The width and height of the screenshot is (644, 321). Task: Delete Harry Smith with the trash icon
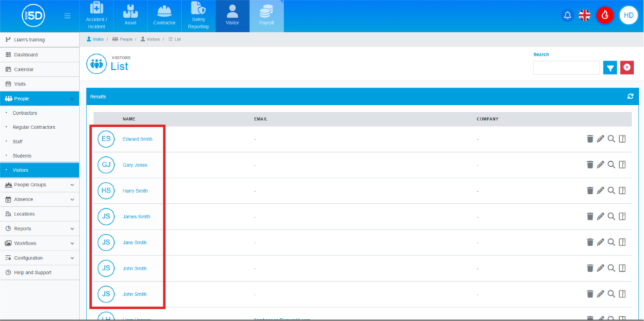(x=590, y=190)
